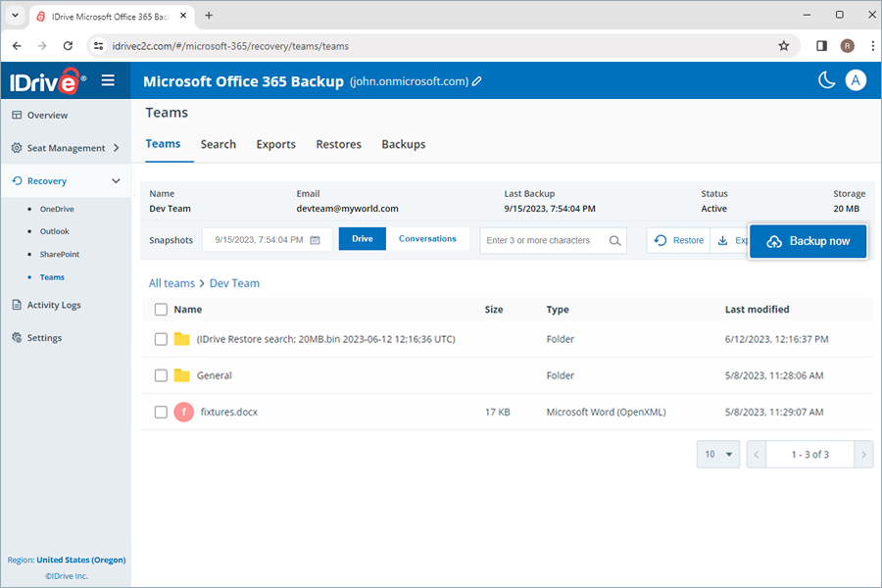Tick the checkbox next to fixtures.docx
The image size is (882, 588).
[161, 412]
